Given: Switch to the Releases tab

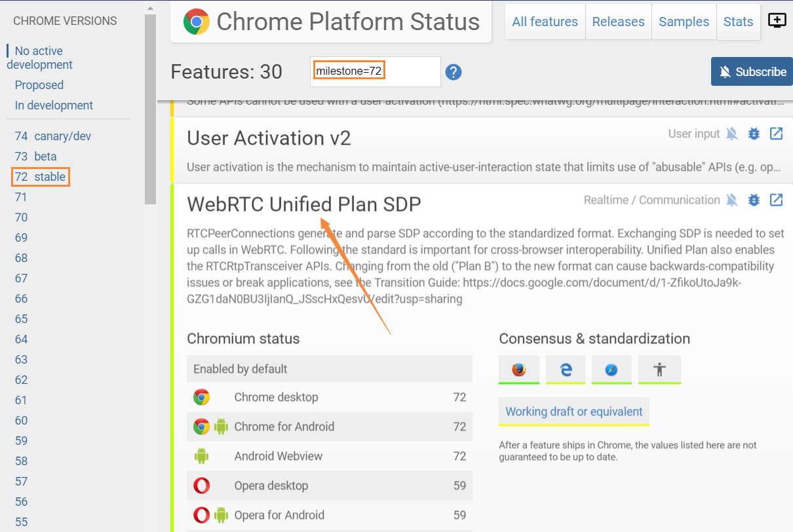Looking at the screenshot, I should (618, 21).
